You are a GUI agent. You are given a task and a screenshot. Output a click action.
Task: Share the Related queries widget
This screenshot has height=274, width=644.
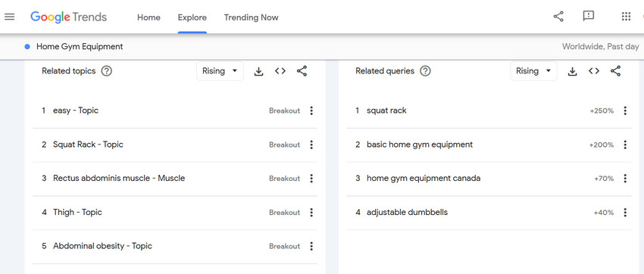pos(615,71)
